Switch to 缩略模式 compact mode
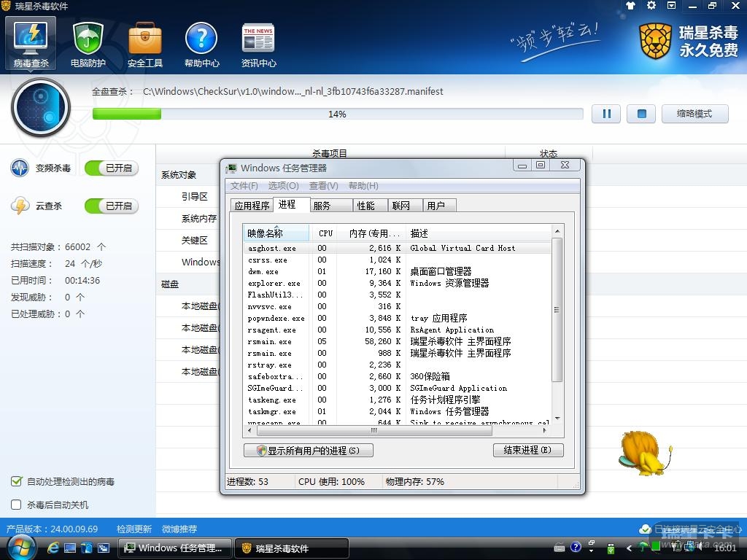Image resolution: width=747 pixels, height=560 pixels. 694,114
